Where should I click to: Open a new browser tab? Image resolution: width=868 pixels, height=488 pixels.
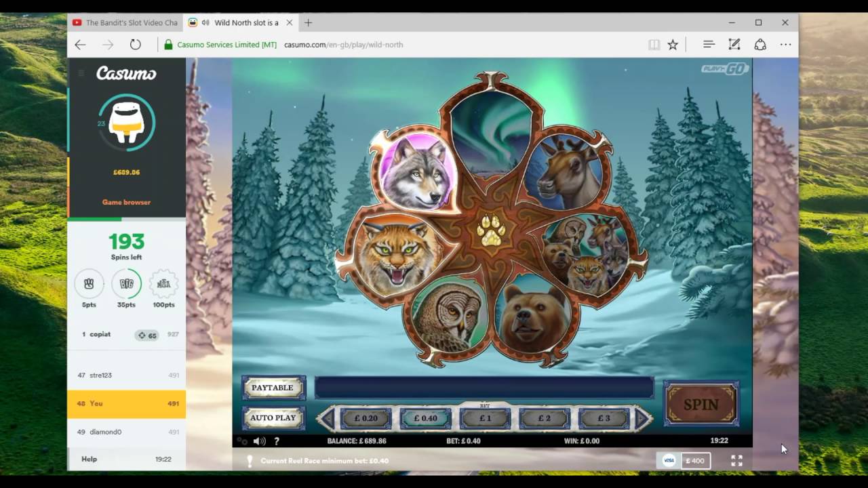308,22
